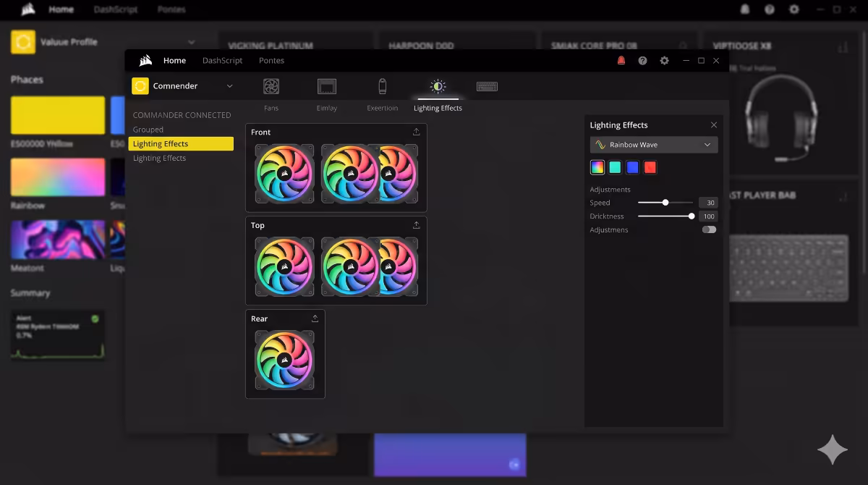
Task: Switch to DashScript tab in front window
Action: click(222, 61)
